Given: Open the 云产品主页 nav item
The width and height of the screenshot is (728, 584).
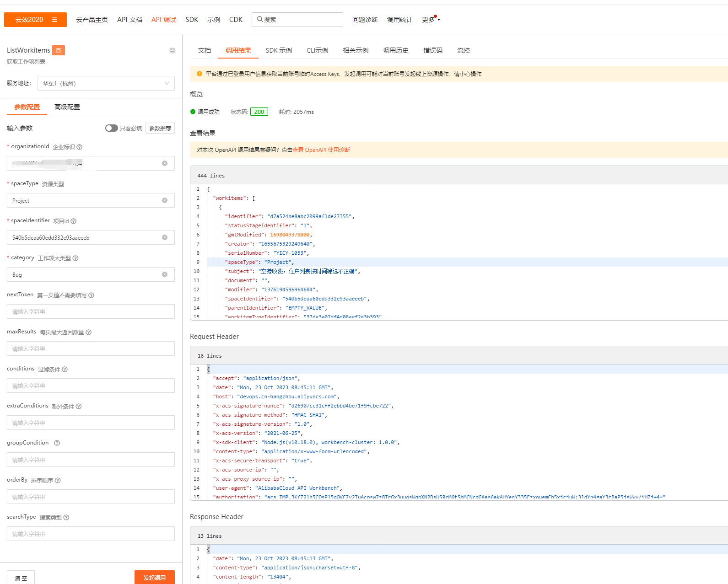Looking at the screenshot, I should point(92,20).
